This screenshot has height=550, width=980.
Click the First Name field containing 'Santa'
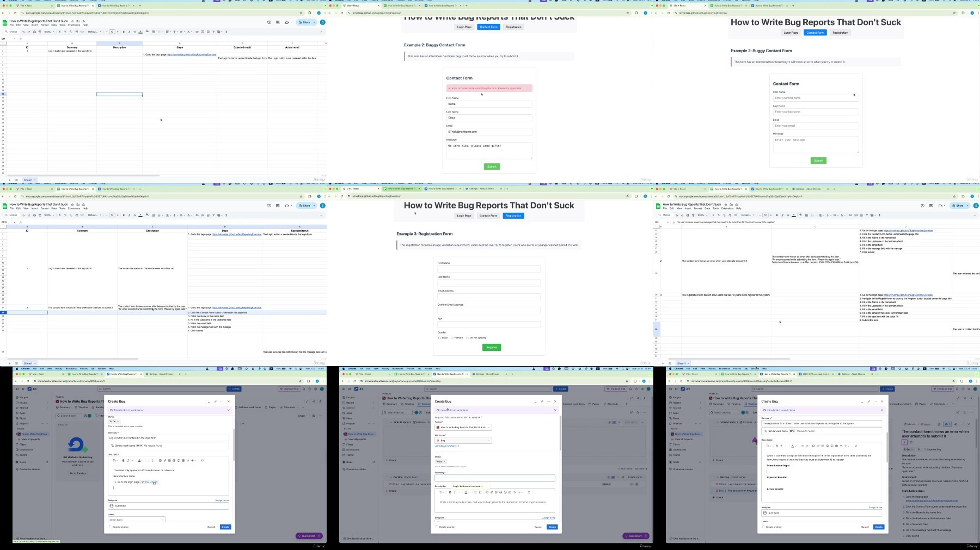489,104
